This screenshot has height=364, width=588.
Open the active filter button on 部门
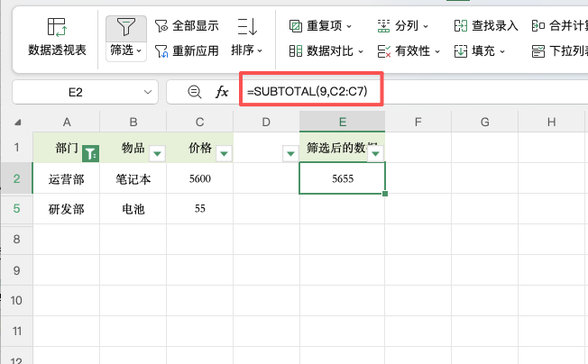[x=91, y=153]
